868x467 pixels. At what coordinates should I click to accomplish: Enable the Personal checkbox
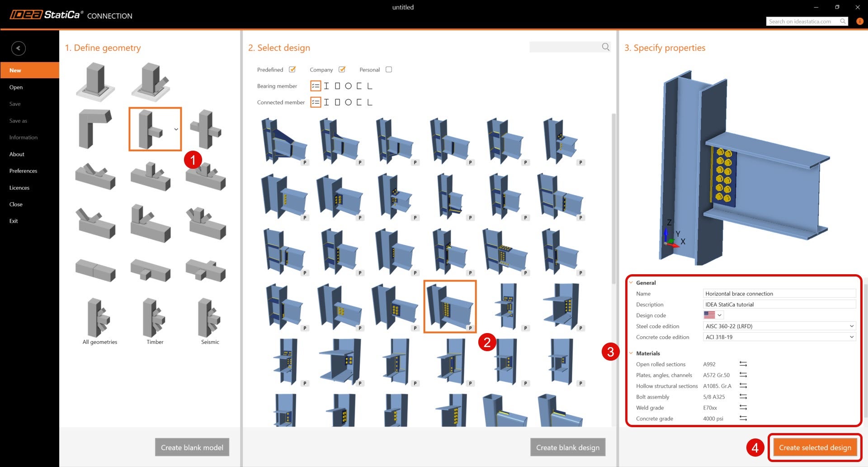click(x=389, y=70)
